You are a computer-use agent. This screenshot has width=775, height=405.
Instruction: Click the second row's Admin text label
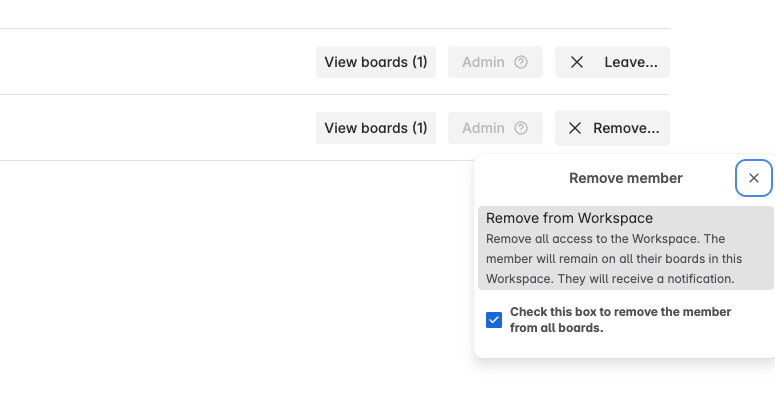tap(483, 128)
